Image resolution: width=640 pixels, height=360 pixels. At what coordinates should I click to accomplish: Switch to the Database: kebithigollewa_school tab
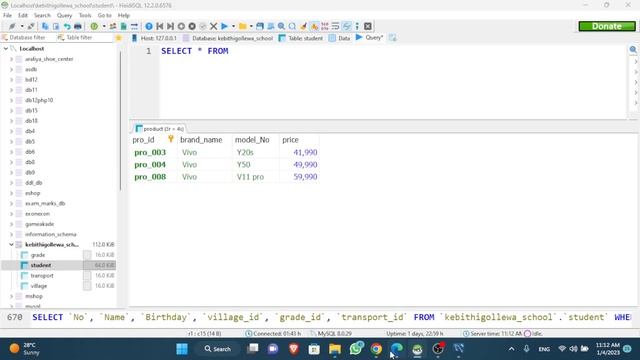pos(228,38)
